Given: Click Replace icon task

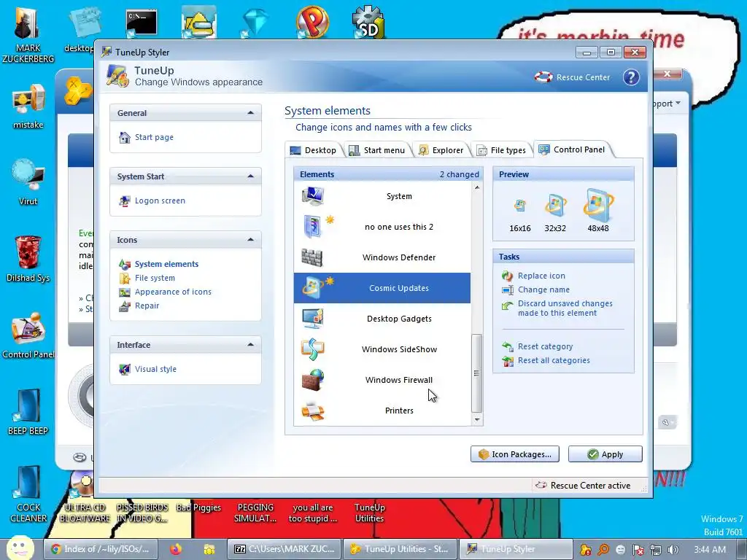Looking at the screenshot, I should click(541, 276).
